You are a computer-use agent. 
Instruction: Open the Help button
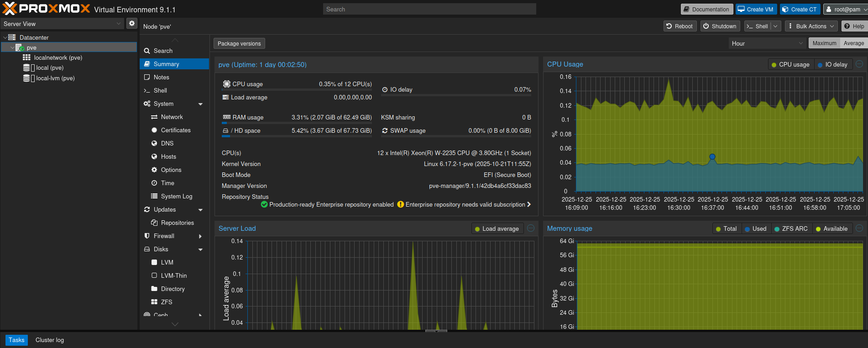(854, 26)
